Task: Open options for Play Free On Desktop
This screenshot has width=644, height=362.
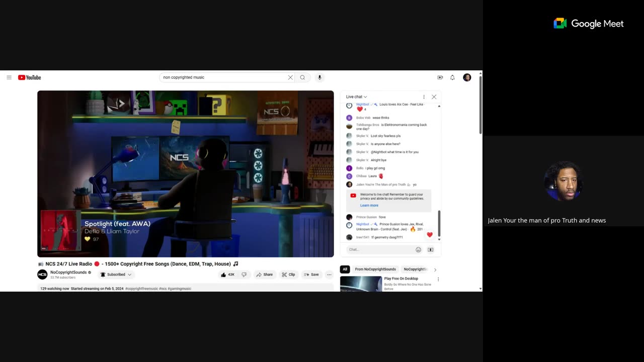Action: [438, 279]
